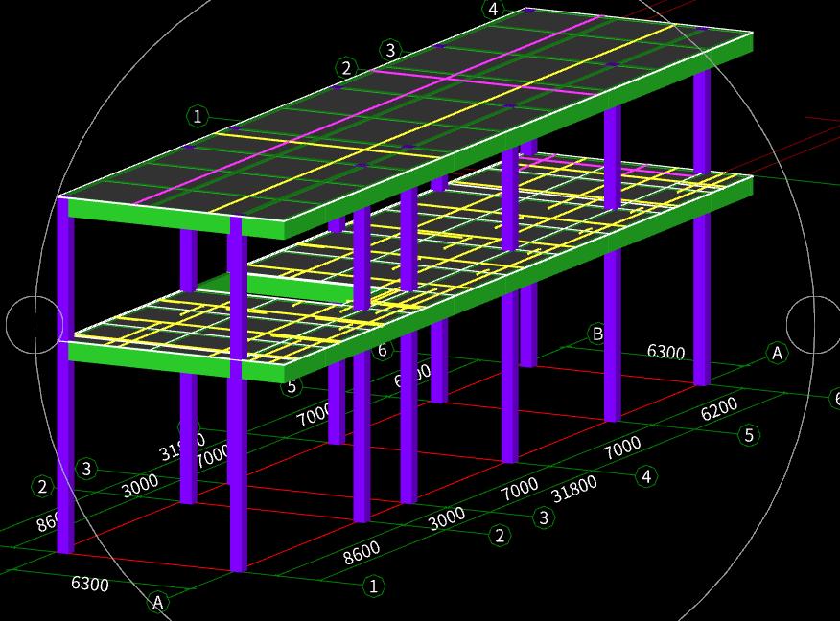Click the 6300 dimension between B and A
The width and height of the screenshot is (840, 621).
[665, 352]
